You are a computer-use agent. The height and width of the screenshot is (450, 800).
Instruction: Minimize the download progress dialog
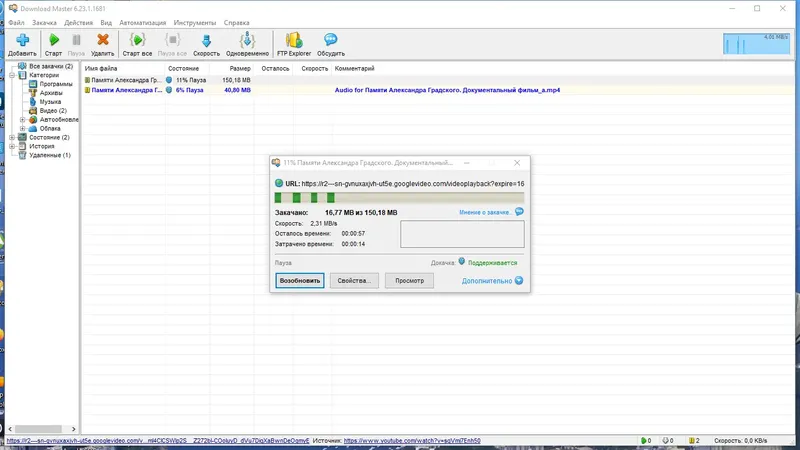466,163
